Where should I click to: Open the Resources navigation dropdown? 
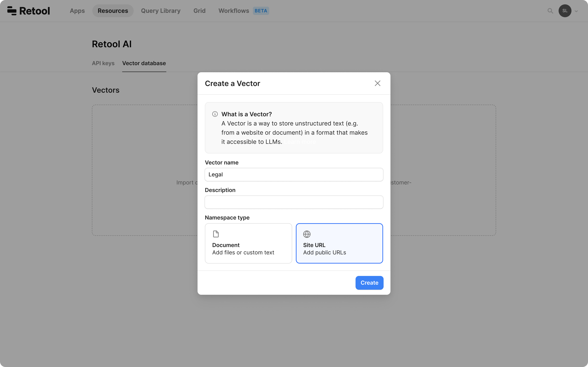tap(113, 11)
